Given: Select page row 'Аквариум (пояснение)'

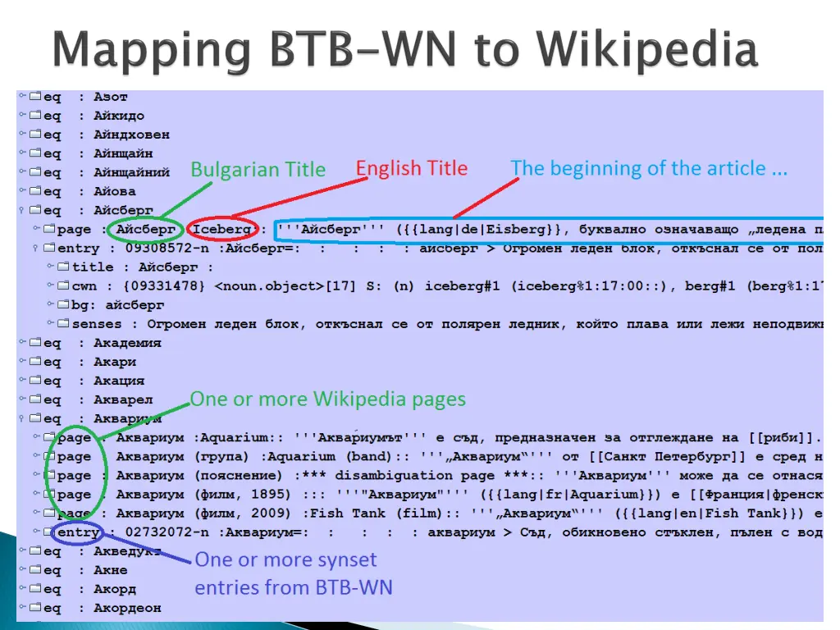Looking at the screenshot, I should (440, 475).
